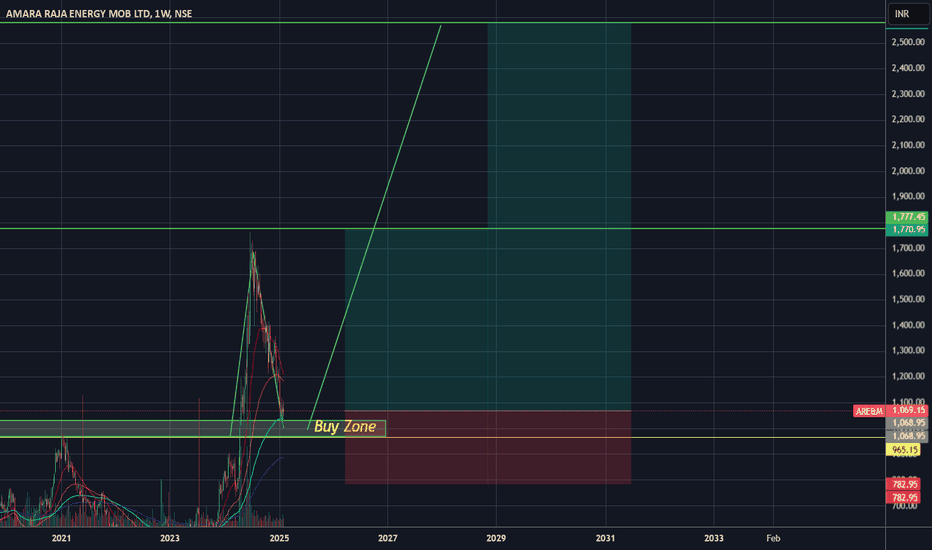Click the 1,600.00 price axis label
Viewport: 932px width, 550px height.
coord(908,273)
